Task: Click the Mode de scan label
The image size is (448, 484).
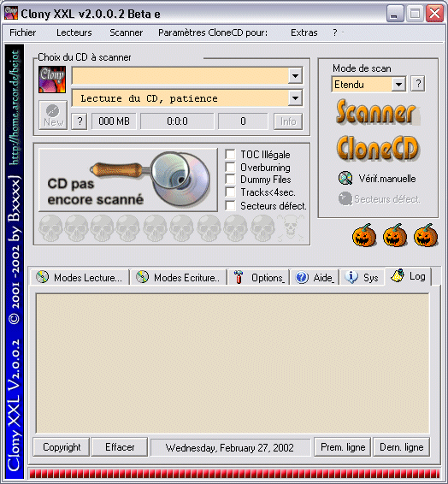Action: click(362, 68)
